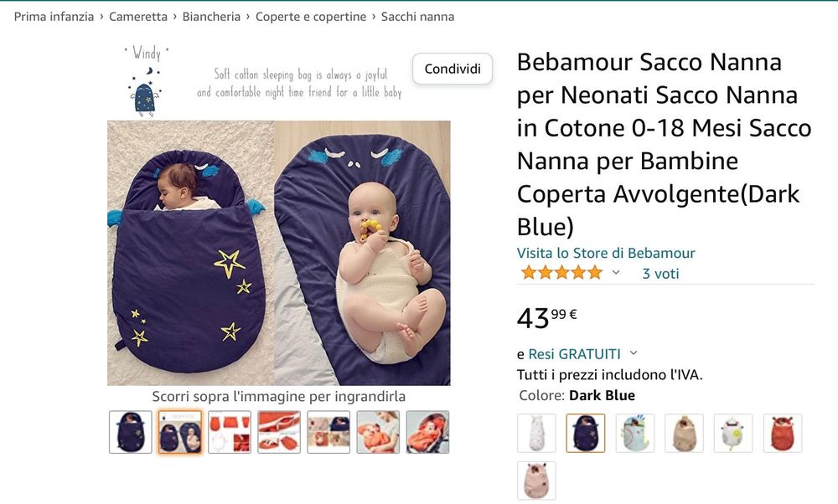Screen dimensions: 838x504
Task: View the orange parts diagram thumbnail
Action: point(230,432)
